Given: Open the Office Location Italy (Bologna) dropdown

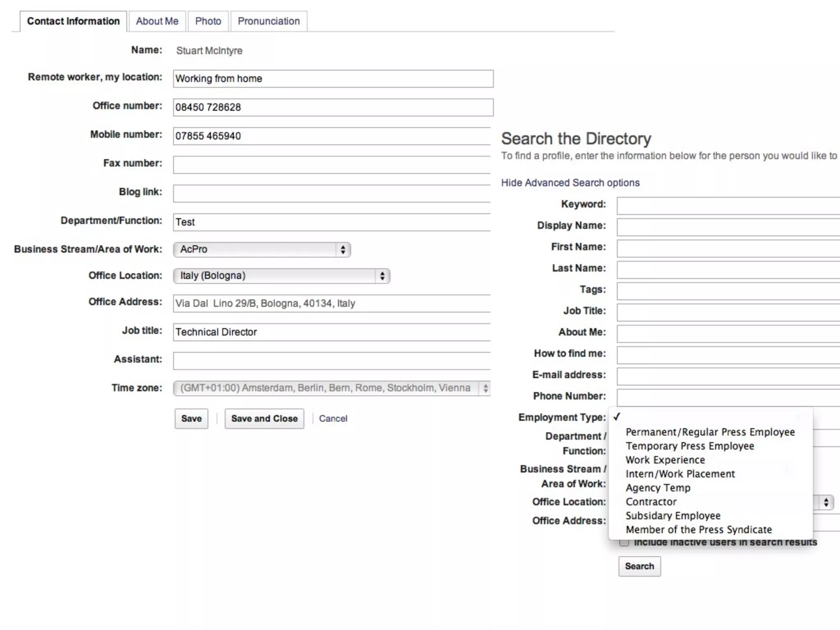Looking at the screenshot, I should coord(281,276).
